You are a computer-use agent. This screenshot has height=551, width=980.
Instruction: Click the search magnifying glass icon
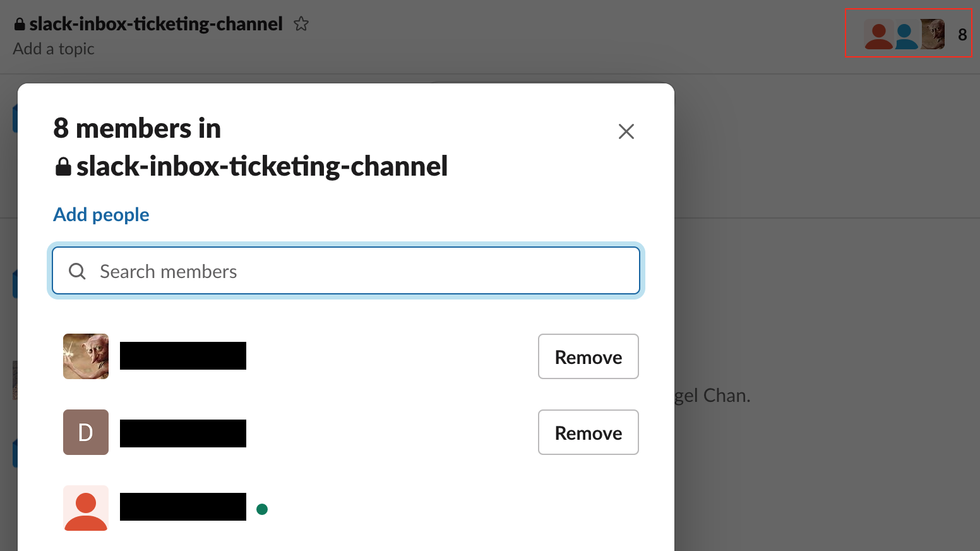(x=76, y=270)
